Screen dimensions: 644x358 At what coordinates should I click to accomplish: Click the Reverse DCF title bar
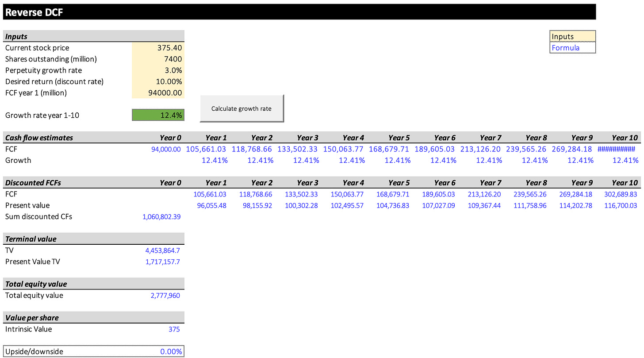coord(299,12)
